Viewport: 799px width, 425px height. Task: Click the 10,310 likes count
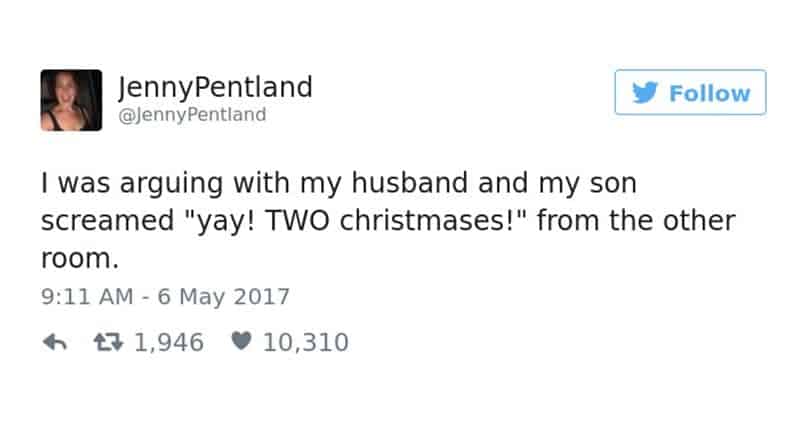[x=305, y=343]
